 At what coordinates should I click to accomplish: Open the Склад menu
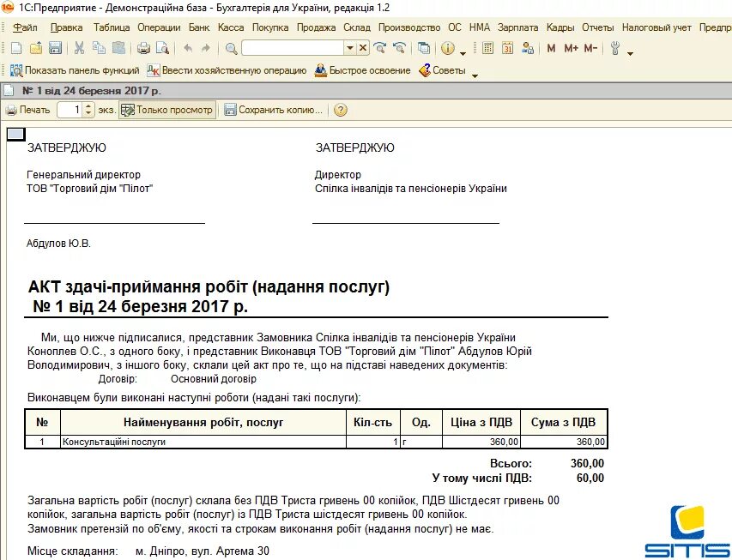[x=357, y=27]
